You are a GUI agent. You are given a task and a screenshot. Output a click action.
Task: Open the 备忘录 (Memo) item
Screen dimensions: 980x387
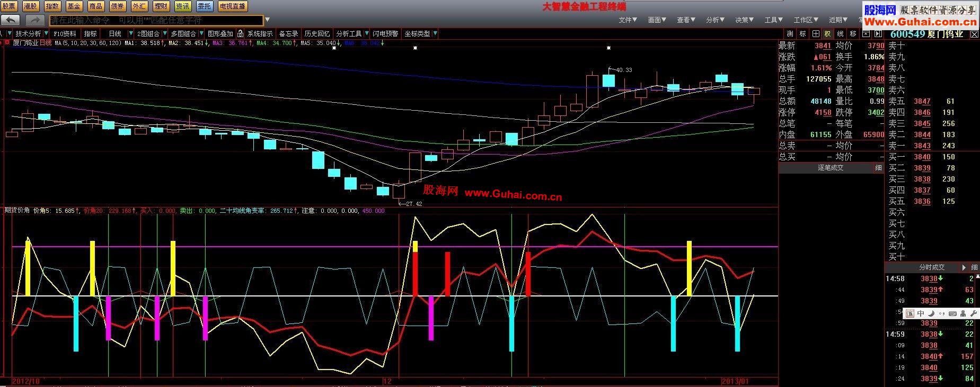pyautogui.click(x=288, y=33)
